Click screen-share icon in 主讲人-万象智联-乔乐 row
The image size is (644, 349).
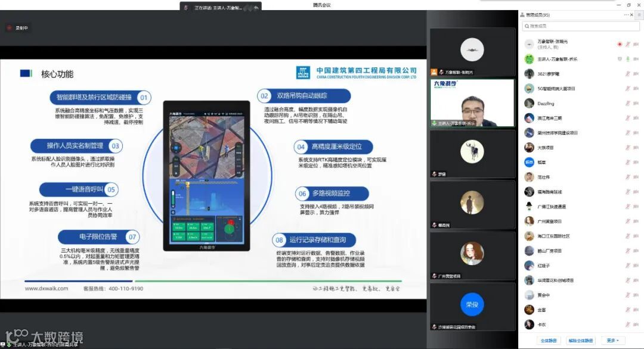point(620,59)
